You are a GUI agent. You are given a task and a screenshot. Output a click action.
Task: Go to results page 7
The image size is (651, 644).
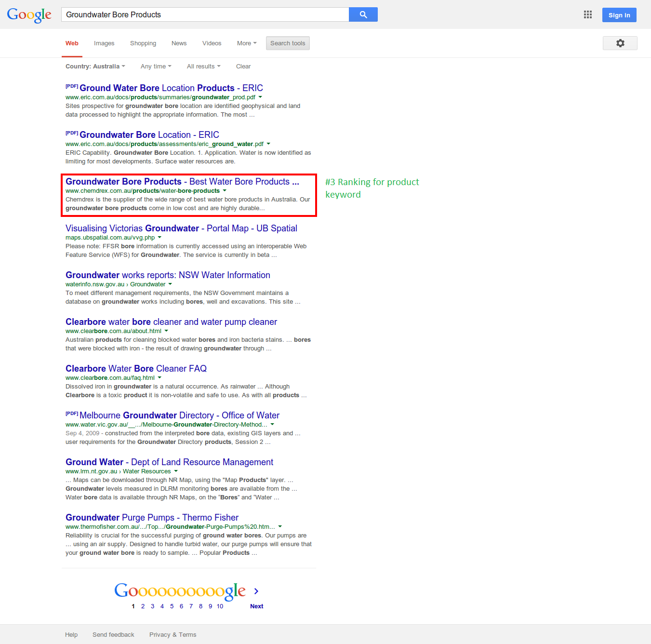191,606
